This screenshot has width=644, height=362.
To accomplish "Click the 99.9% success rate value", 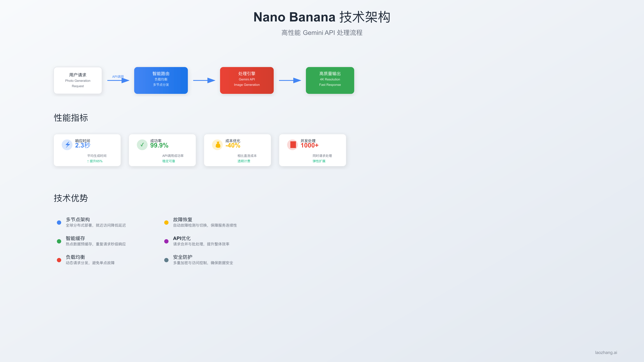I will pos(159,145).
